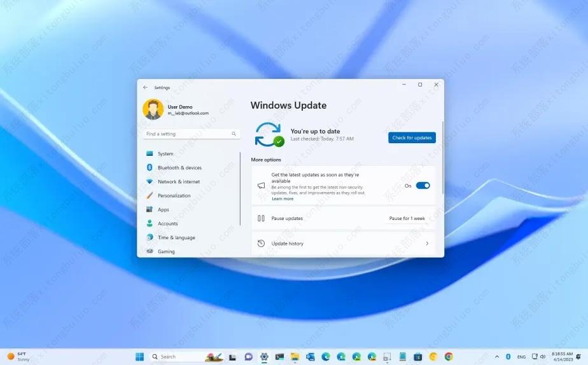
Task: Click the Find a setting search box
Action: pyautogui.click(x=192, y=134)
